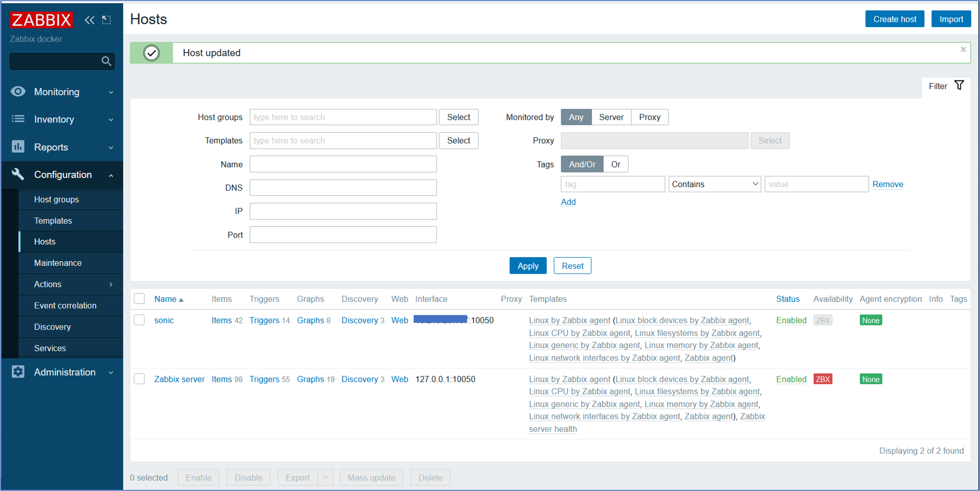
Task: Open Maintenance in Configuration menu
Action: pos(58,263)
